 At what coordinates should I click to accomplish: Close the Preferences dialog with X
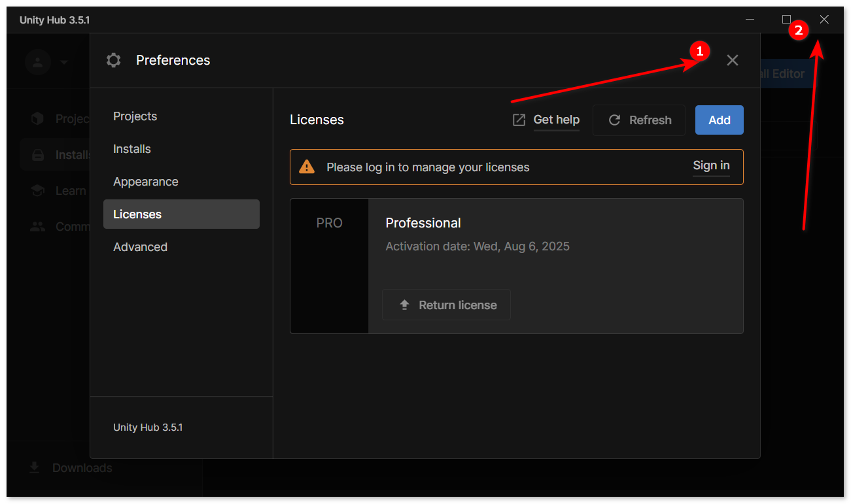(x=733, y=60)
